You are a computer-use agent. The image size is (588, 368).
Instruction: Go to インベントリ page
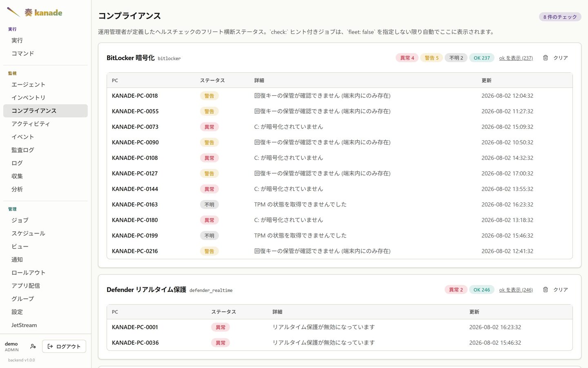point(45,98)
